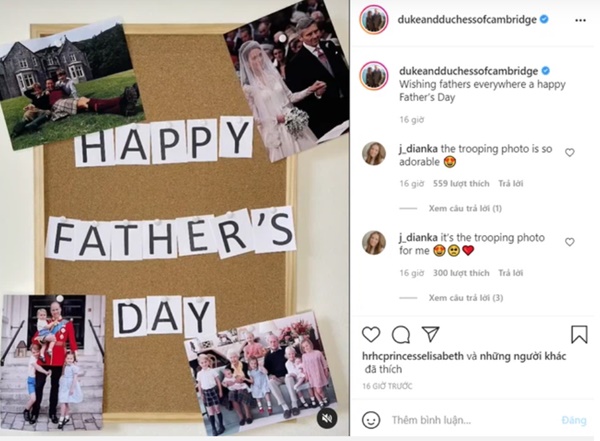Screen dimensions: 600x441
Task: Open the three-dot more options menu
Action: 580,20
